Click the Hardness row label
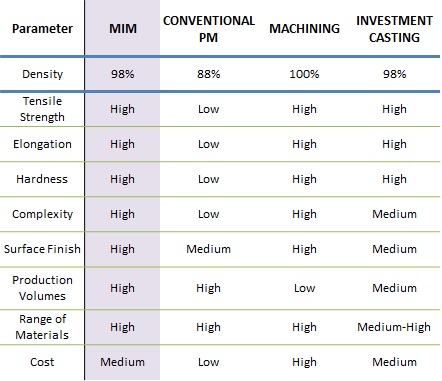This screenshot has height=381, width=442. coord(42,179)
